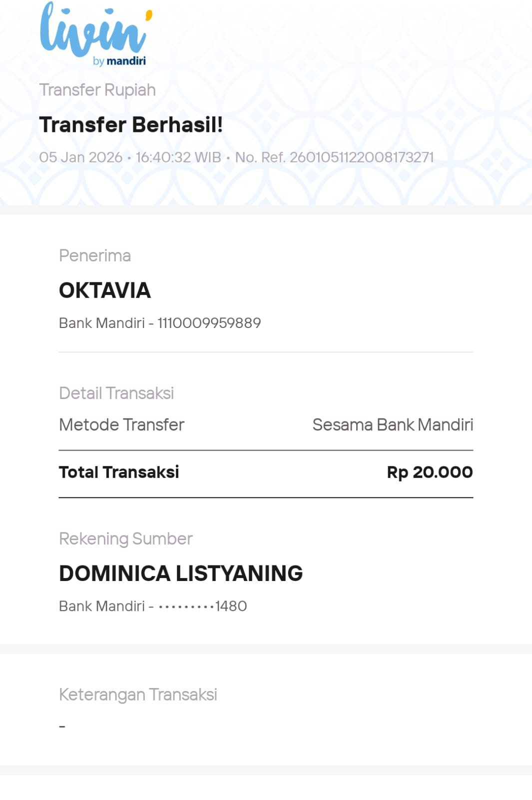Click the masked source account ending 1480
Image resolution: width=532 pixels, height=800 pixels.
(203, 606)
